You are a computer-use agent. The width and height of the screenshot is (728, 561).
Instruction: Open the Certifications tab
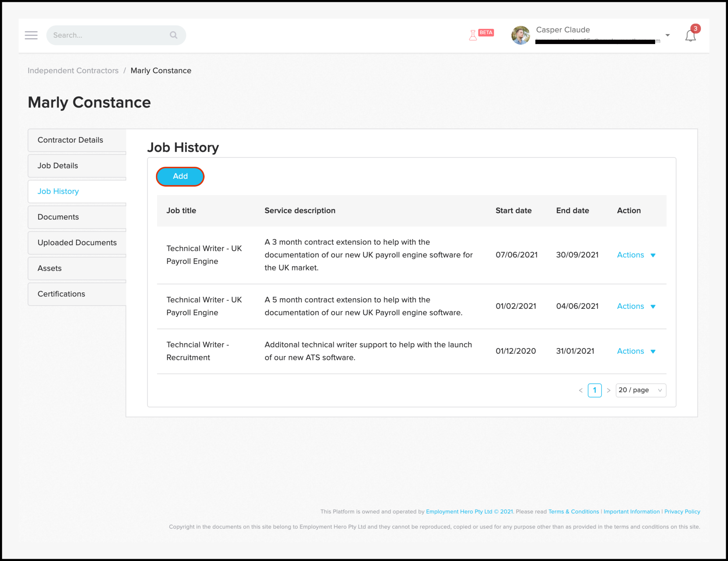coord(61,294)
